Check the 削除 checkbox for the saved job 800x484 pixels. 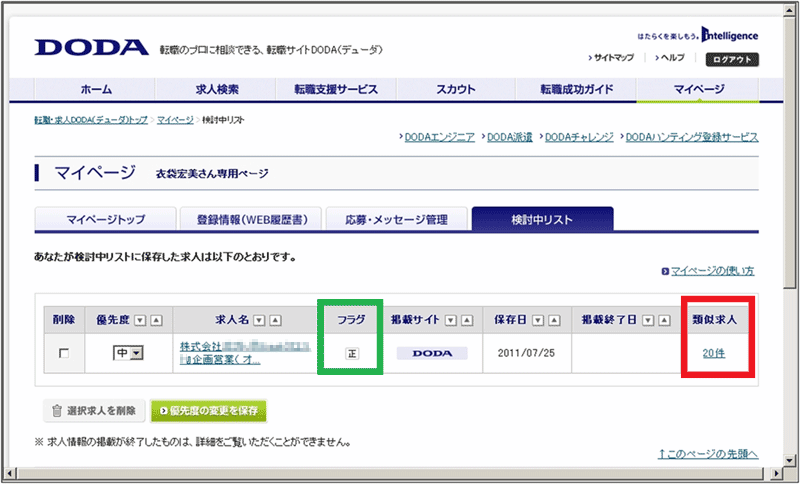pos(64,354)
